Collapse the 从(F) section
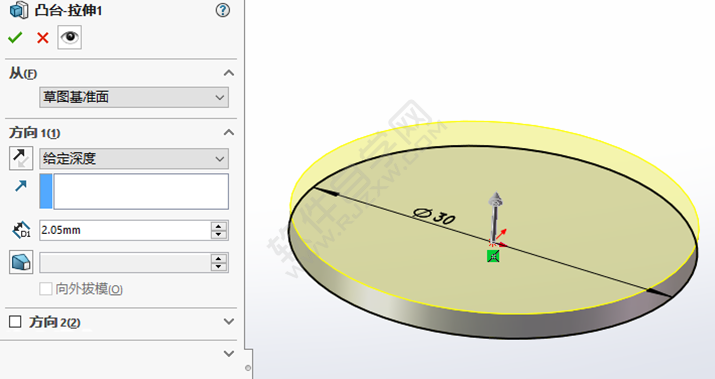 click(229, 73)
